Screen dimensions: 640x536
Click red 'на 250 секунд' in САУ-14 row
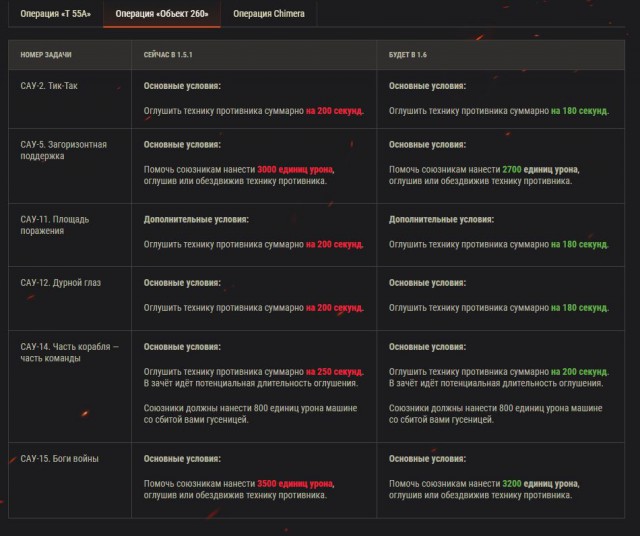point(335,372)
